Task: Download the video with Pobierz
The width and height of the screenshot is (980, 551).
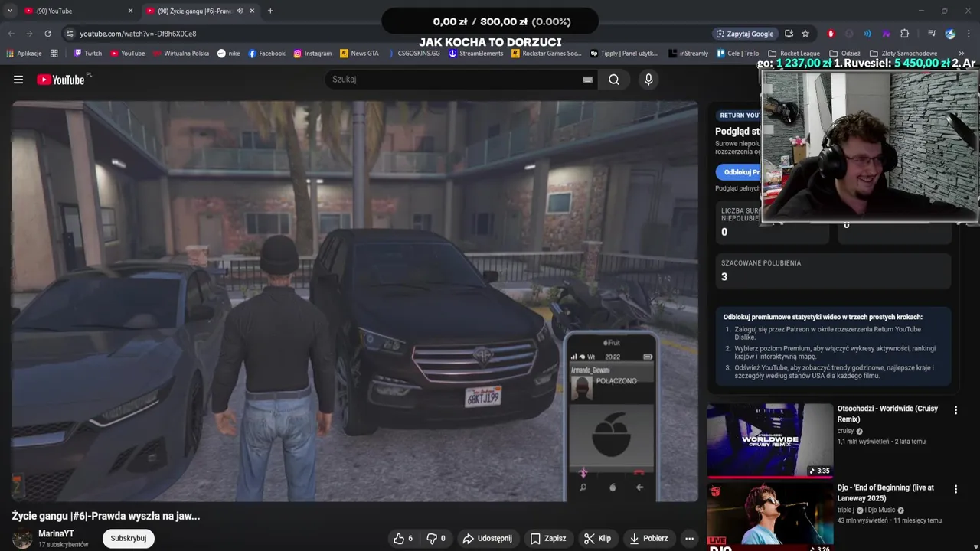Action: (648, 539)
